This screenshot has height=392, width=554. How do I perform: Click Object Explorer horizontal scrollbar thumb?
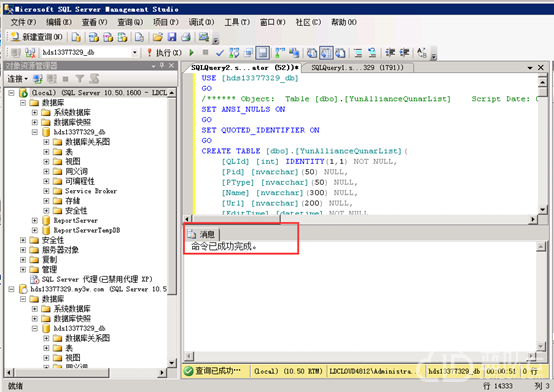tap(62, 373)
